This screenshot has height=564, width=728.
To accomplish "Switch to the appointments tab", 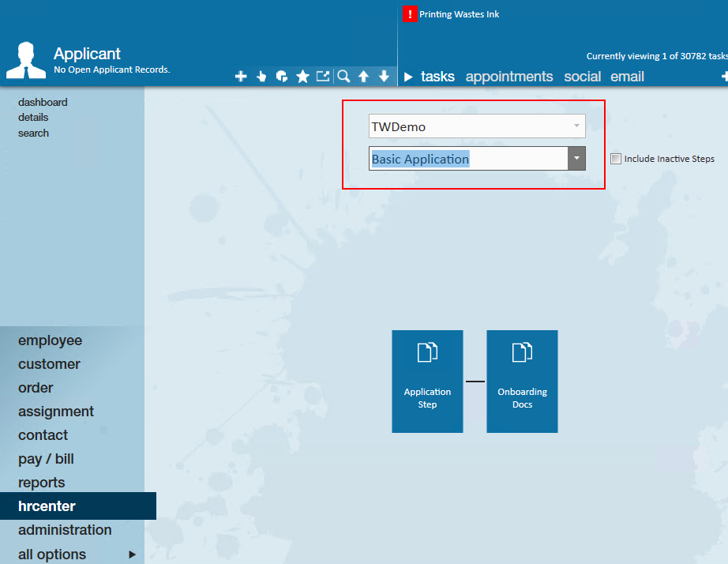I will pos(508,77).
